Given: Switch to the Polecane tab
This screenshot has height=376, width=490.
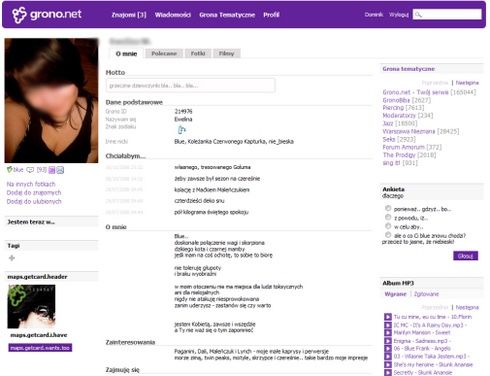Looking at the screenshot, I should click(164, 53).
